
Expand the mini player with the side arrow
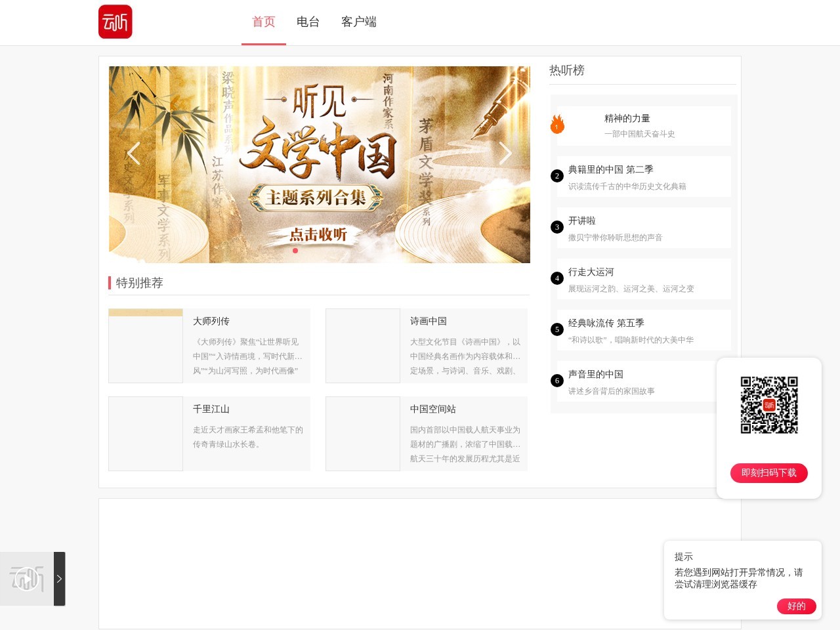tap(58, 579)
